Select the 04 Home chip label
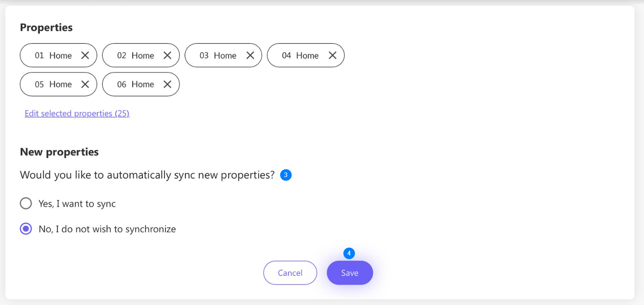Screen dimensions: 644x305 pyautogui.click(x=301, y=55)
